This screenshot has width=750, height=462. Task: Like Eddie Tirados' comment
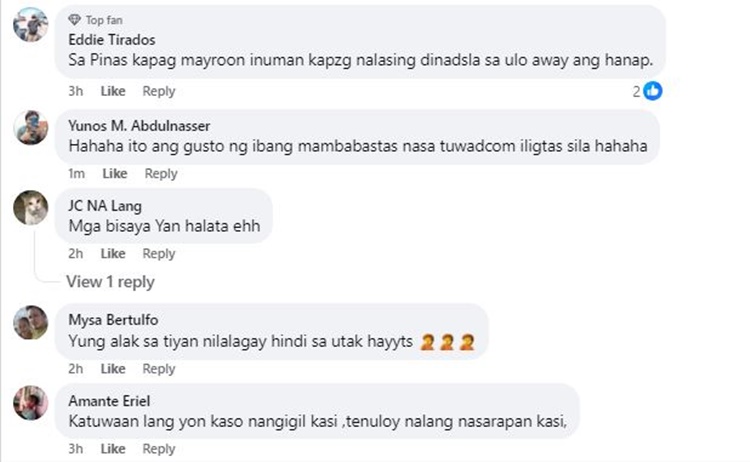coord(113,91)
